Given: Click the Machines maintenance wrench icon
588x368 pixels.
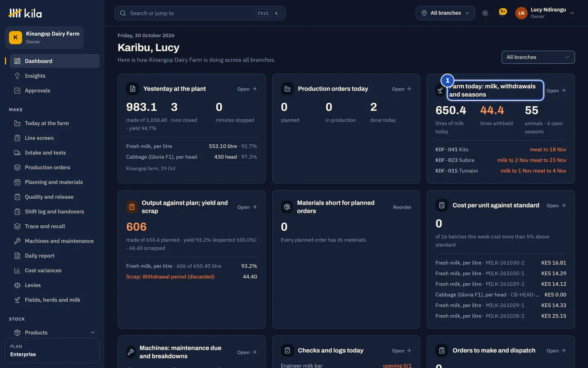Looking at the screenshot, I should click(x=131, y=352).
